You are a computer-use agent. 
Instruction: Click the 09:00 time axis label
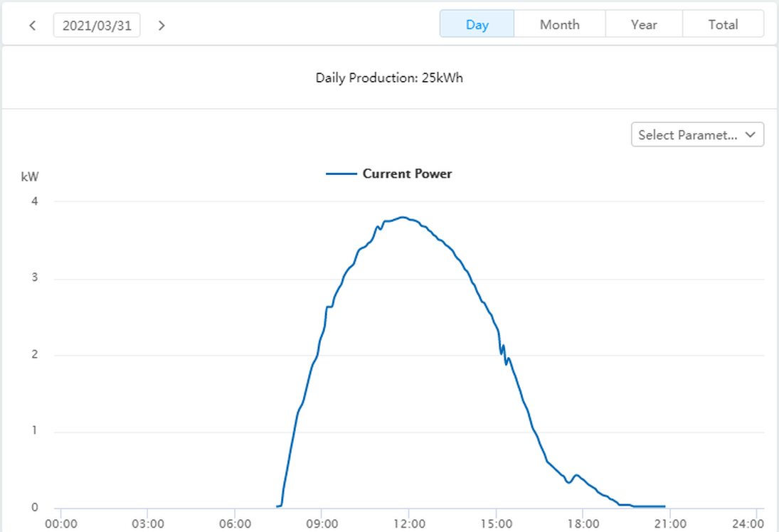(322, 524)
